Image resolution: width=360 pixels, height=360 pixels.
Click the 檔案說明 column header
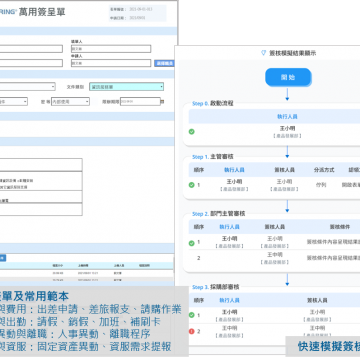pos(144,266)
